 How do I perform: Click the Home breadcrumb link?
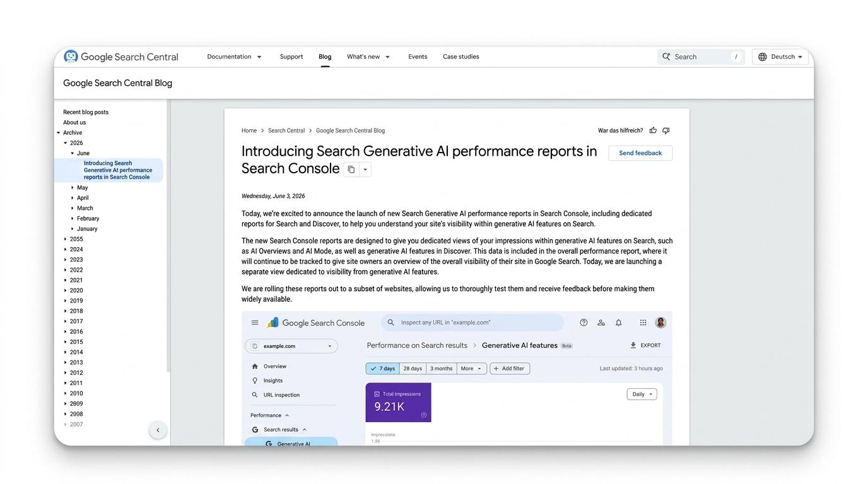click(249, 131)
